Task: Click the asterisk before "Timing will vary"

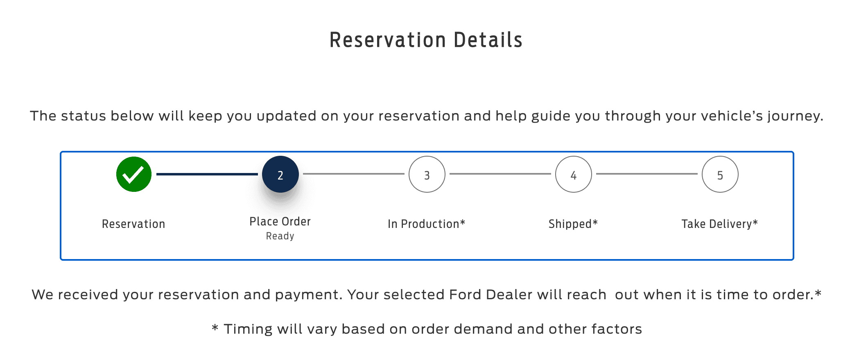Action: 215,328
